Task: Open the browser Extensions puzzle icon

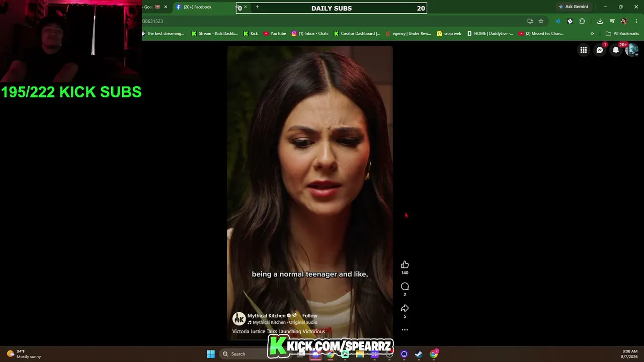Action: tap(582, 21)
